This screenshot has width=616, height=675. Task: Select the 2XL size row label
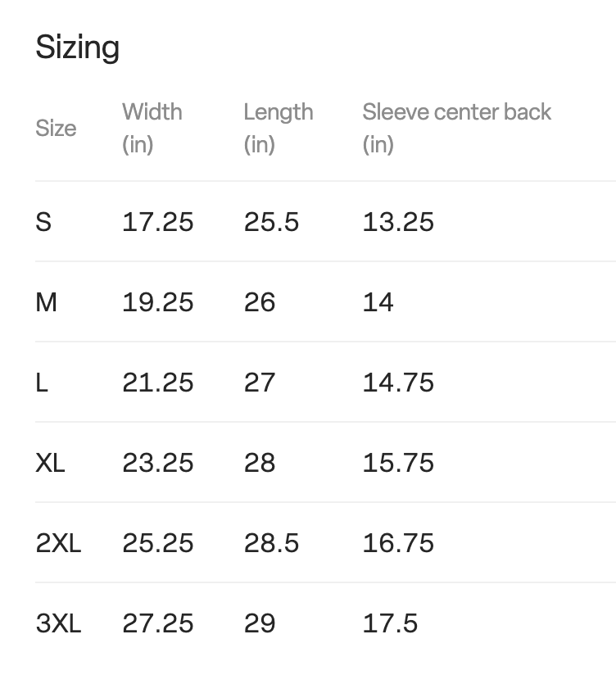[x=58, y=543]
